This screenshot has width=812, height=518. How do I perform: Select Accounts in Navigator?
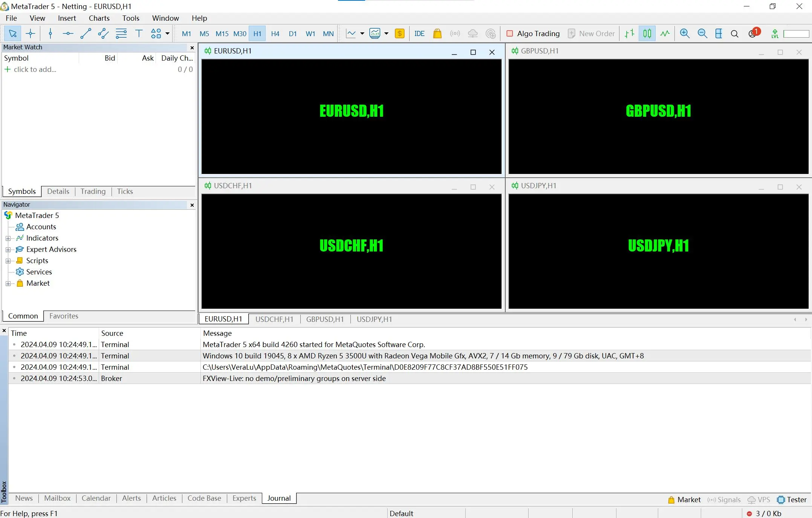click(x=41, y=227)
